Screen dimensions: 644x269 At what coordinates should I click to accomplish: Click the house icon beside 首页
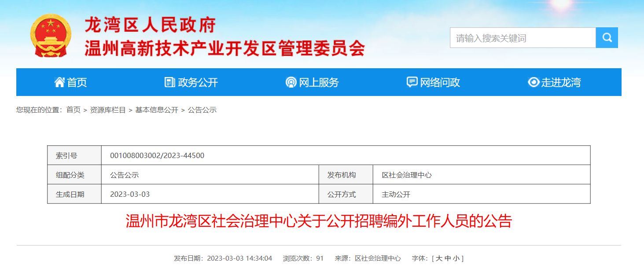click(x=59, y=82)
